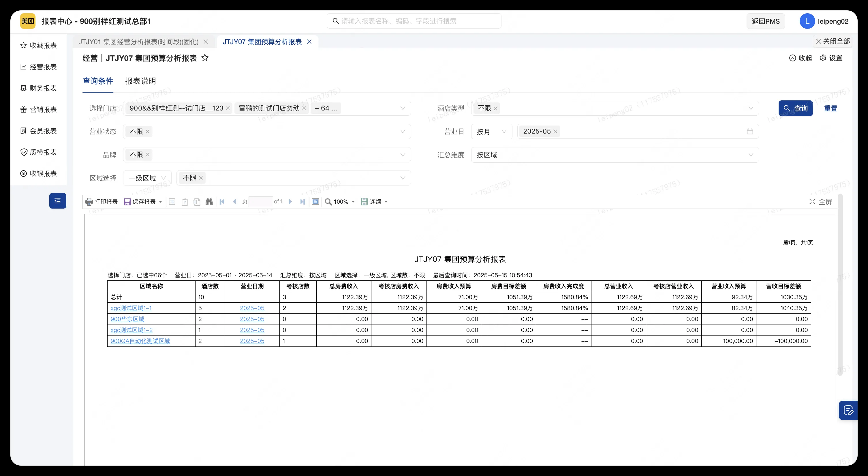The width and height of the screenshot is (868, 476).
Task: Open the 汇总维度 按区域 dropdown
Action: click(x=615, y=155)
